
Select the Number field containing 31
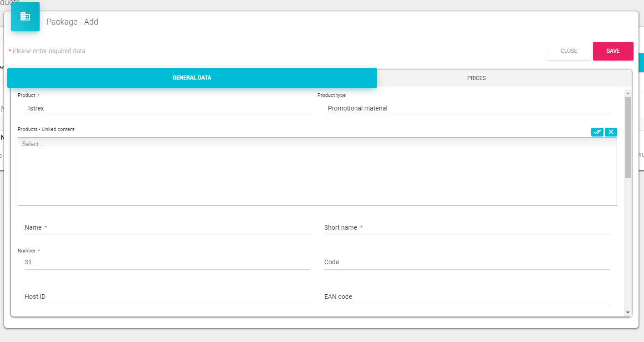[167, 262]
